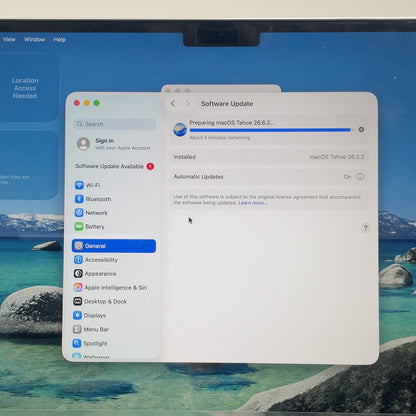Open Menu Bar settings
This screenshot has height=416, width=416.
[x=91, y=329]
